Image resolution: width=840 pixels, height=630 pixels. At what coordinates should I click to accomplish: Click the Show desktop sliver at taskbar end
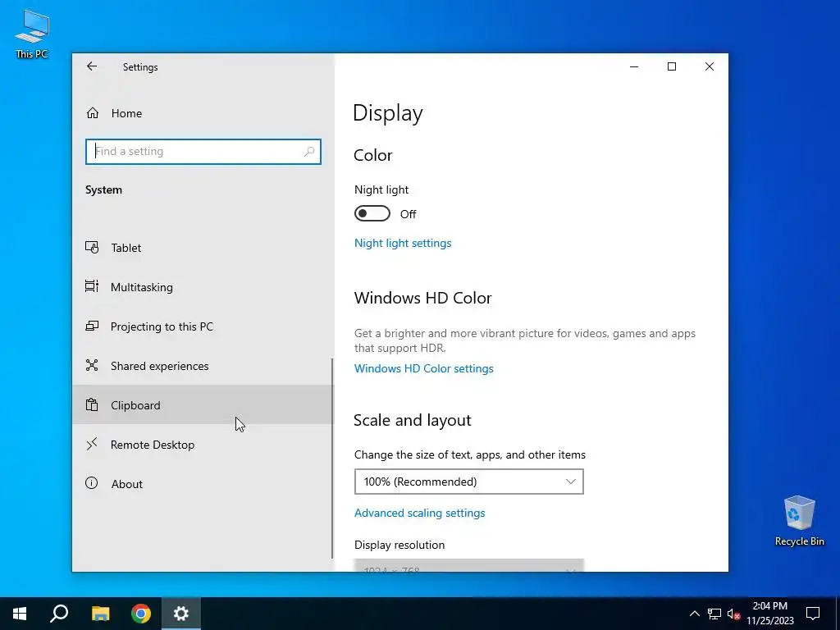[838, 614]
